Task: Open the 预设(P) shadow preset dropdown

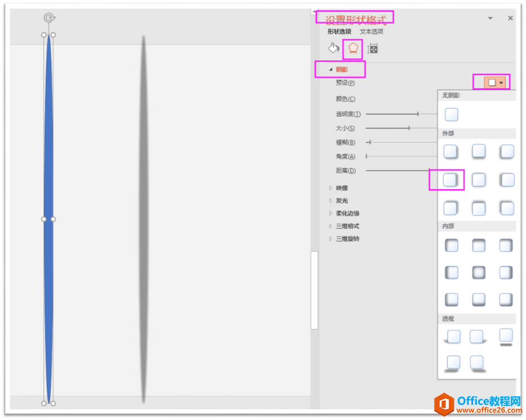Action: [495, 83]
